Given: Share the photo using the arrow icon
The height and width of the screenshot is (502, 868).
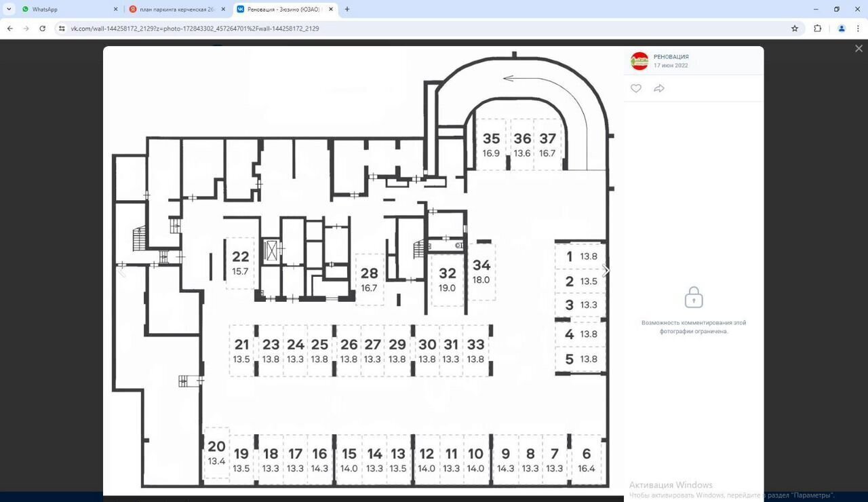Looking at the screenshot, I should 659,89.
